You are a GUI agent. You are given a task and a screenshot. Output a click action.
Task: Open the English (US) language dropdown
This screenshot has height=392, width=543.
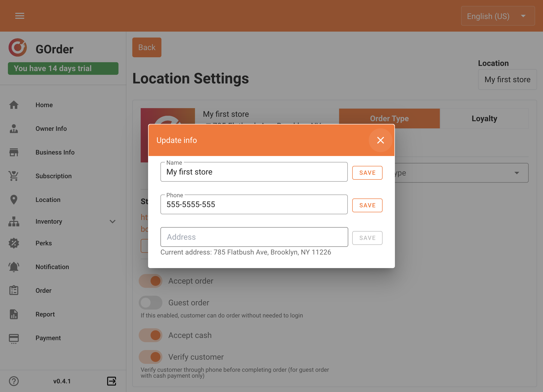click(498, 16)
